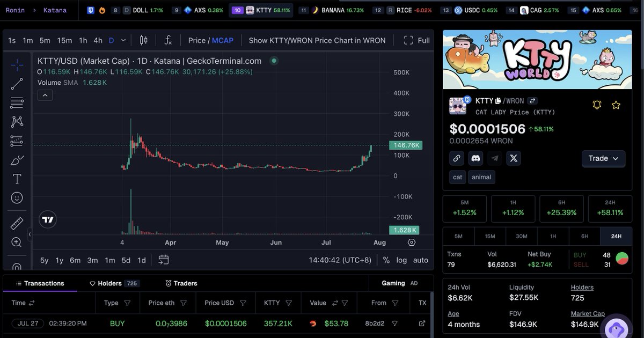Open KTTY amount column filter
The height and width of the screenshot is (338, 644).
[289, 303]
